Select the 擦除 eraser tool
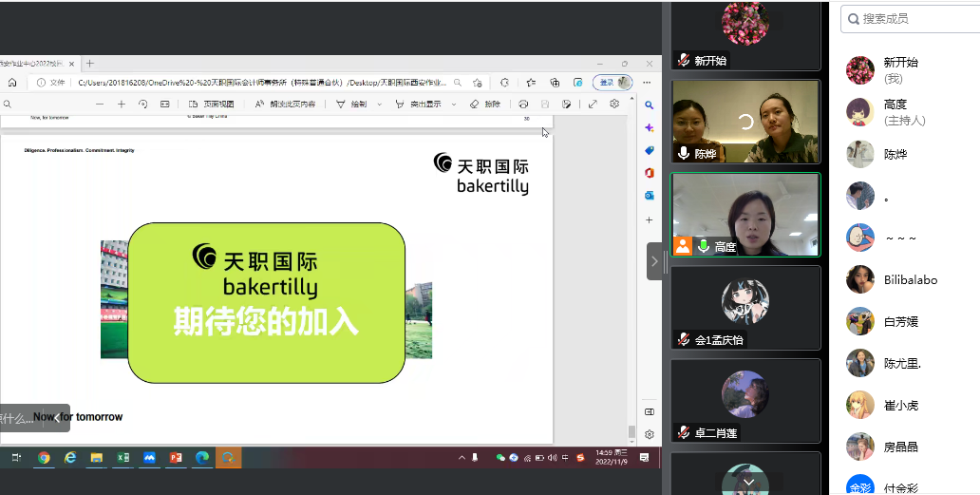 coord(485,105)
